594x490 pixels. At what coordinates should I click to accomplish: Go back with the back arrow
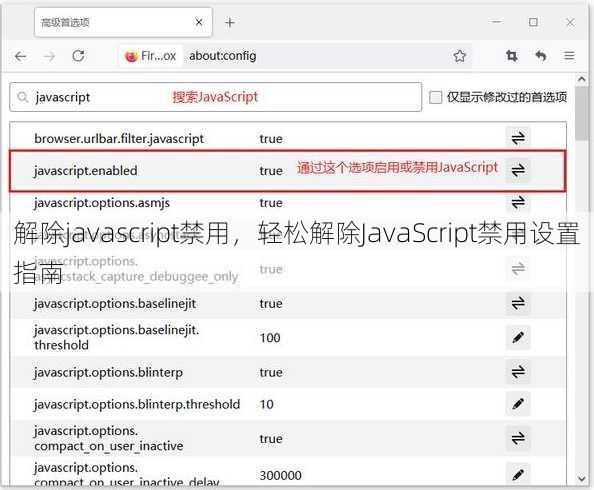21,56
